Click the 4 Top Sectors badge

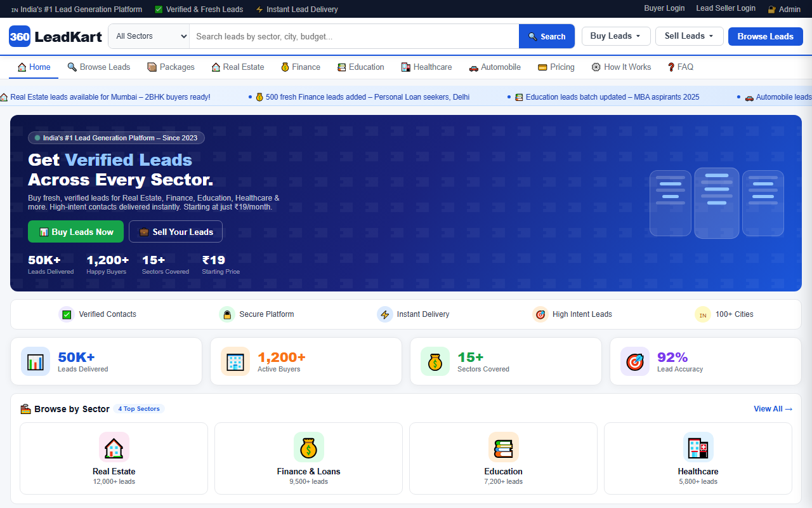point(140,409)
